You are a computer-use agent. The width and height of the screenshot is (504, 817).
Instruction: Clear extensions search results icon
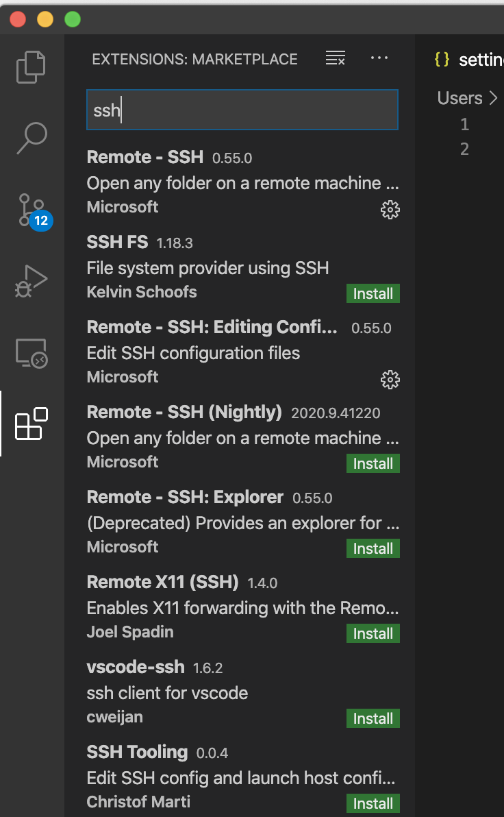[335, 59]
